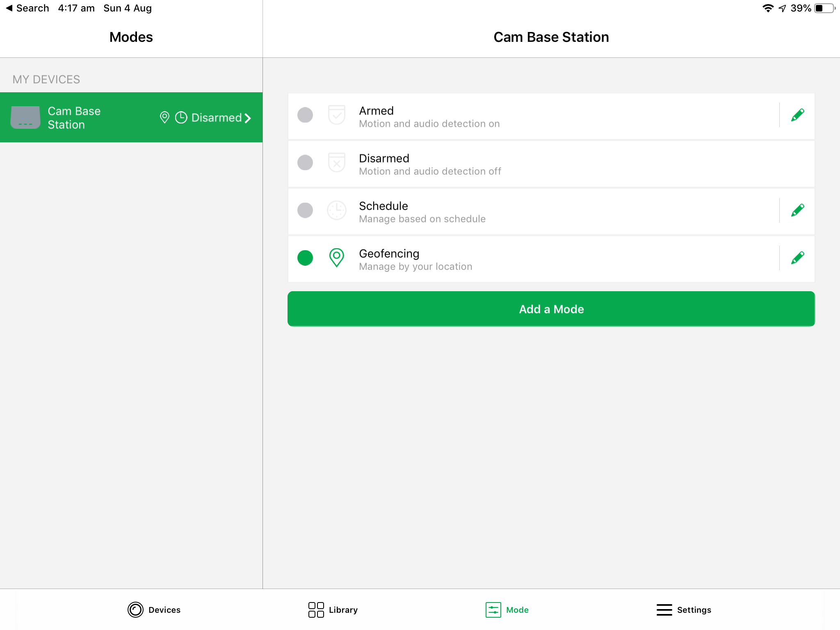
Task: Expand Cam Base Station via chevron arrow
Action: 248,118
